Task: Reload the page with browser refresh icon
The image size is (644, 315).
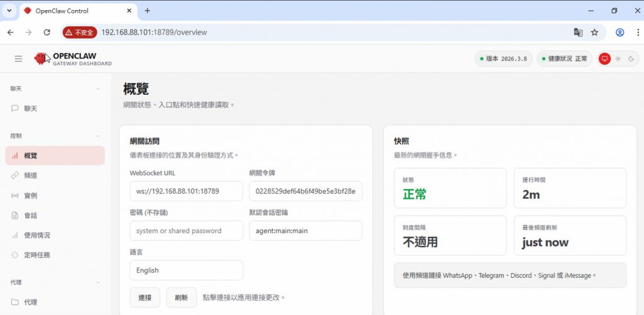Action: (x=47, y=33)
